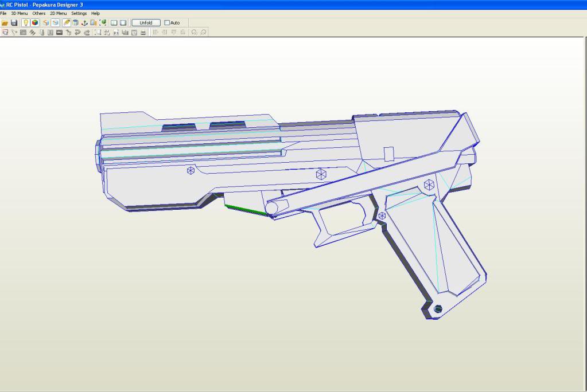Open the File menu
The image size is (587, 392).
[3, 13]
